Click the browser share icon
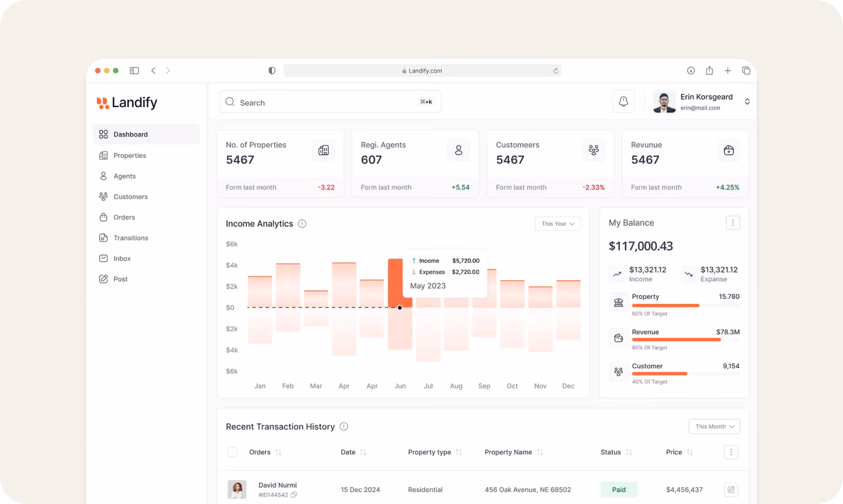The image size is (843, 504). (x=709, y=70)
